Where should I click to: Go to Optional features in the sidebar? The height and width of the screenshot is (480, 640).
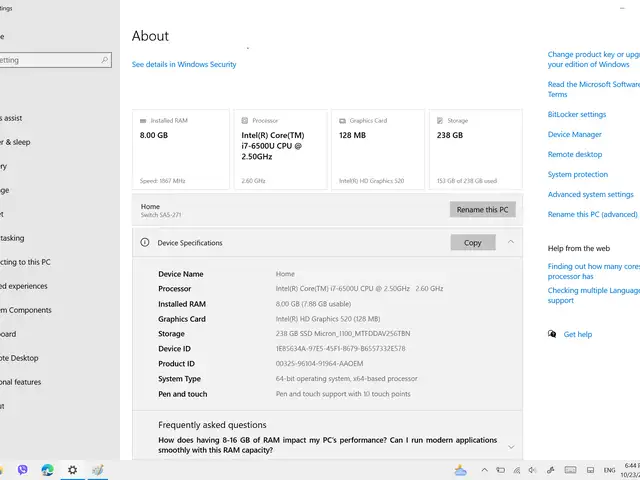coord(20,382)
